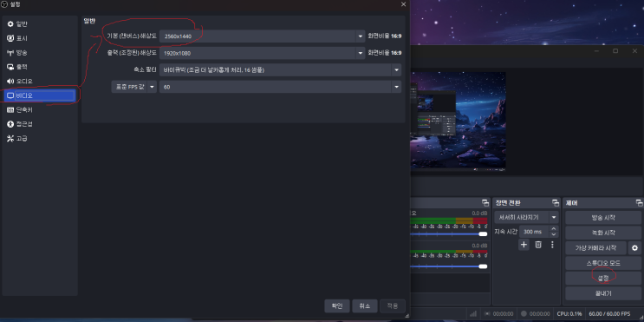Click the OBS main window preview canvas
644x322 pixels.
pyautogui.click(x=458, y=122)
